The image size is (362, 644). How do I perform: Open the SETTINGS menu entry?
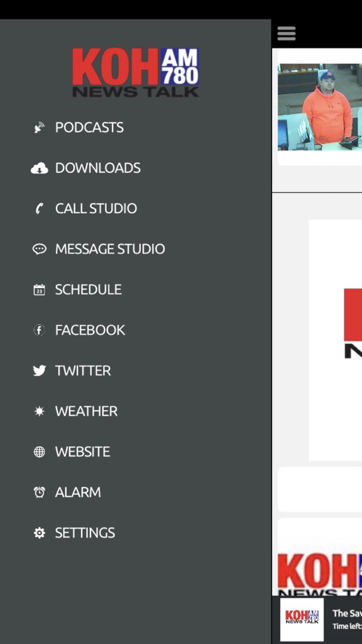point(85,533)
